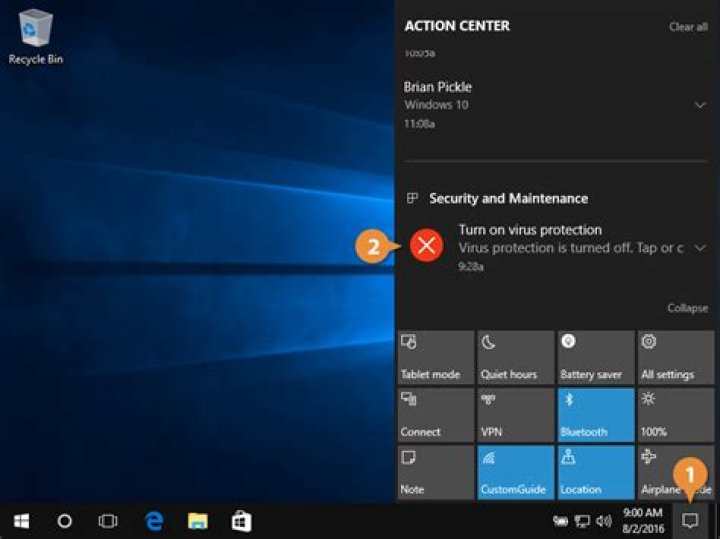Screen dimensions: 720x539
Task: Click the 11:08a notification timestamp
Action: tap(419, 124)
